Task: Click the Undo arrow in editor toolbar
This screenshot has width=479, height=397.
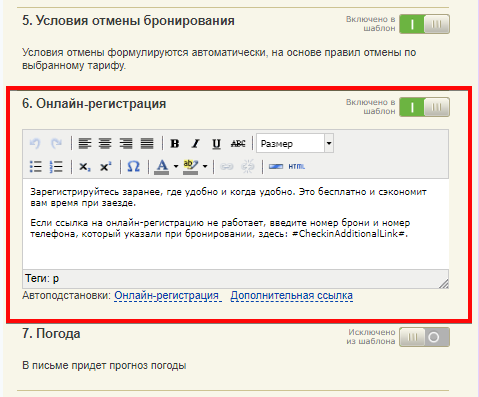Action: [x=35, y=144]
